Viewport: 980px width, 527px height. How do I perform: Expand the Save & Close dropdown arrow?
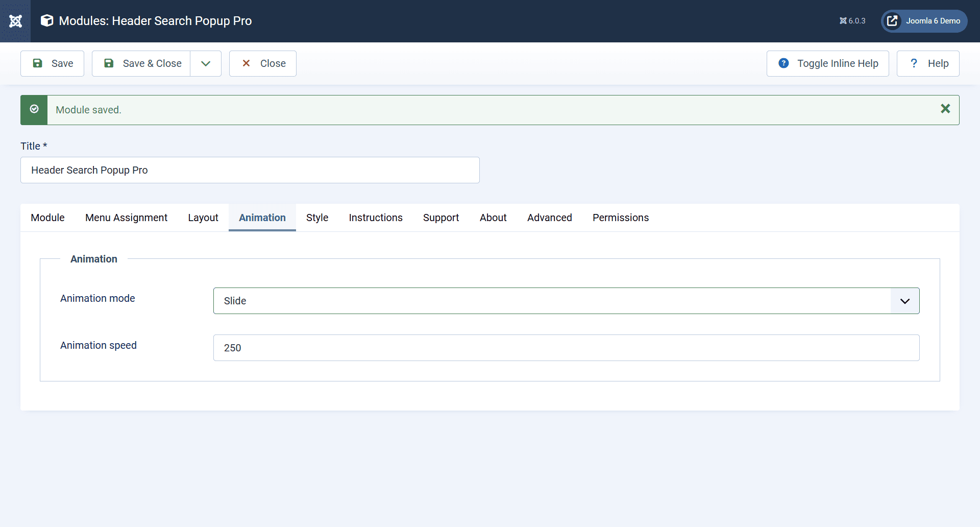pyautogui.click(x=206, y=63)
